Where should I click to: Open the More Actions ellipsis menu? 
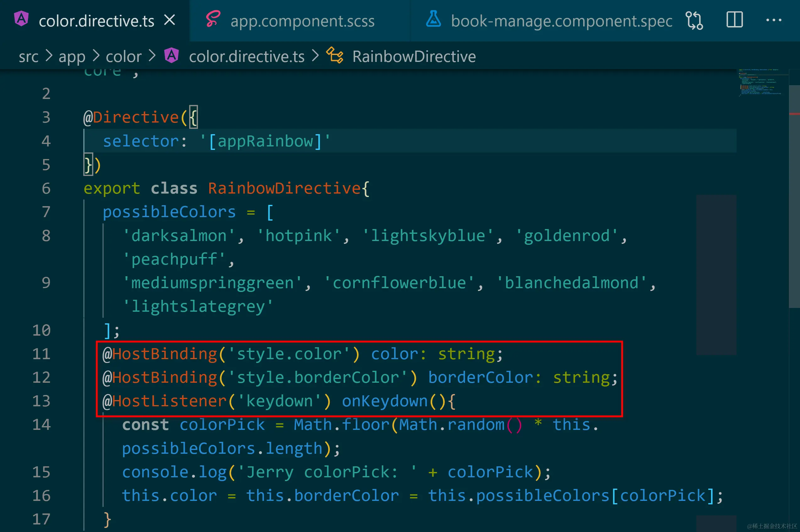click(x=774, y=20)
